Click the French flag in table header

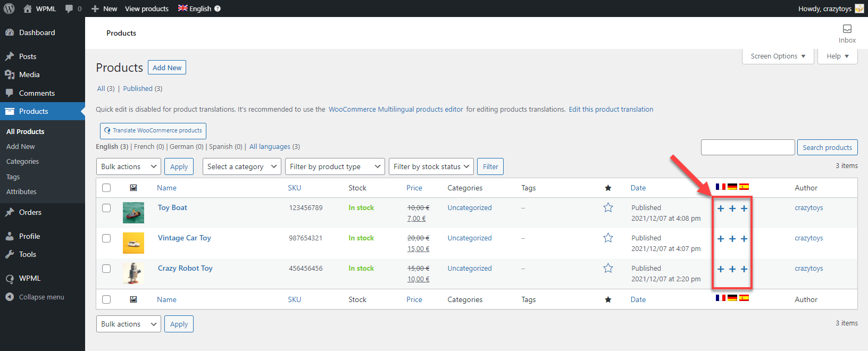pos(721,187)
